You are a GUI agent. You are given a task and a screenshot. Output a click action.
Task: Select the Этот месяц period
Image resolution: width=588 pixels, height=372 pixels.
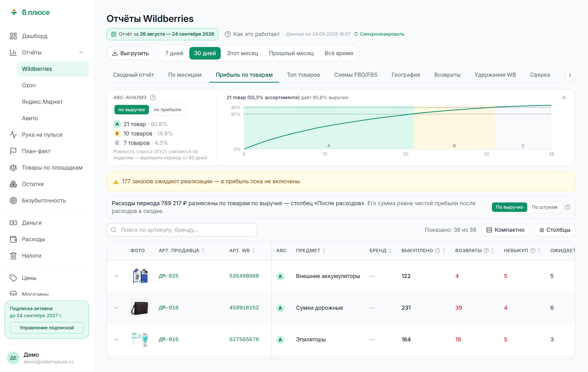pos(242,53)
